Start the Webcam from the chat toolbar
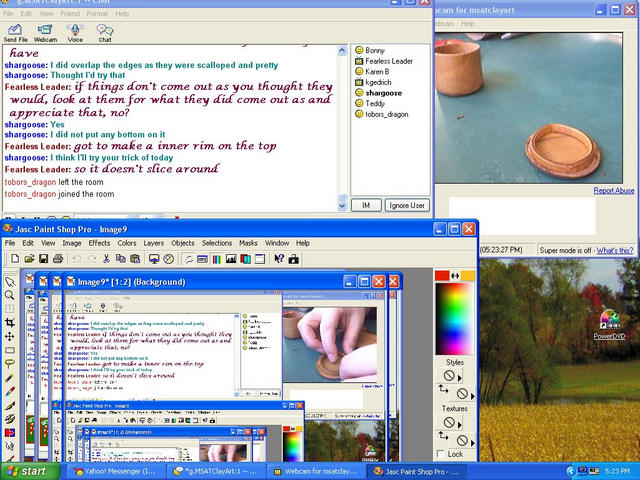Screen dimensions: 640x480 pyautogui.click(x=45, y=33)
